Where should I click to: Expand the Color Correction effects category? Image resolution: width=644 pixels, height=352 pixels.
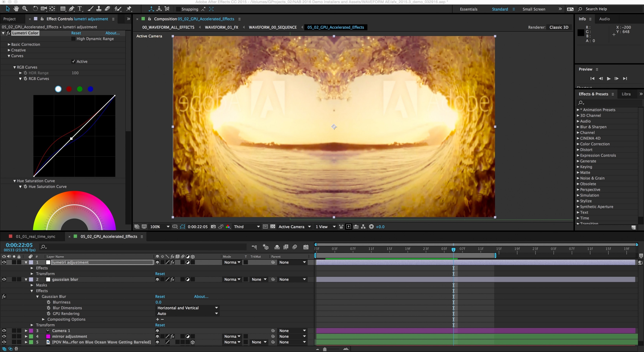[578, 144]
